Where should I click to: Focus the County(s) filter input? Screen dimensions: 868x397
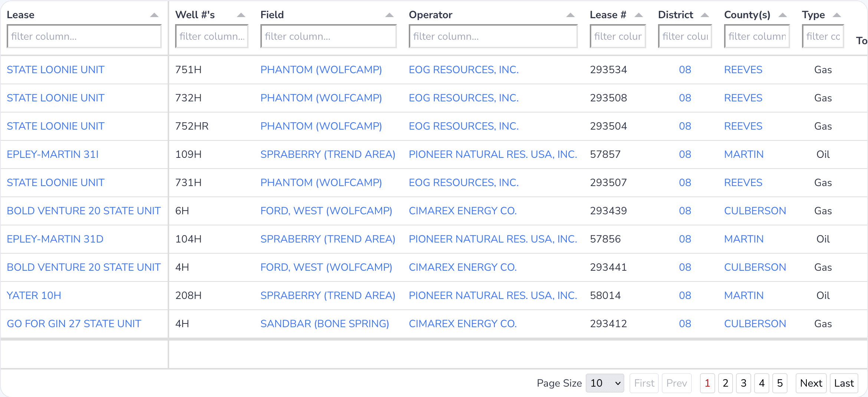[757, 36]
